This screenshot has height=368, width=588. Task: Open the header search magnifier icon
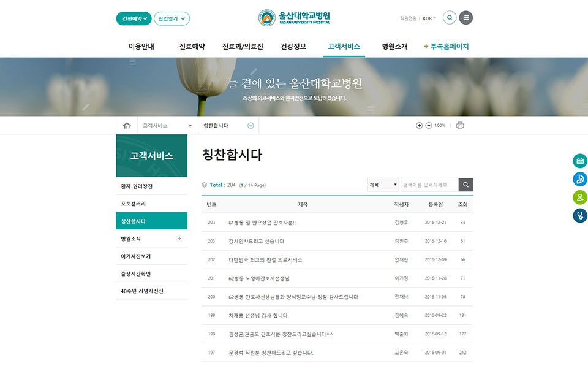(x=450, y=18)
